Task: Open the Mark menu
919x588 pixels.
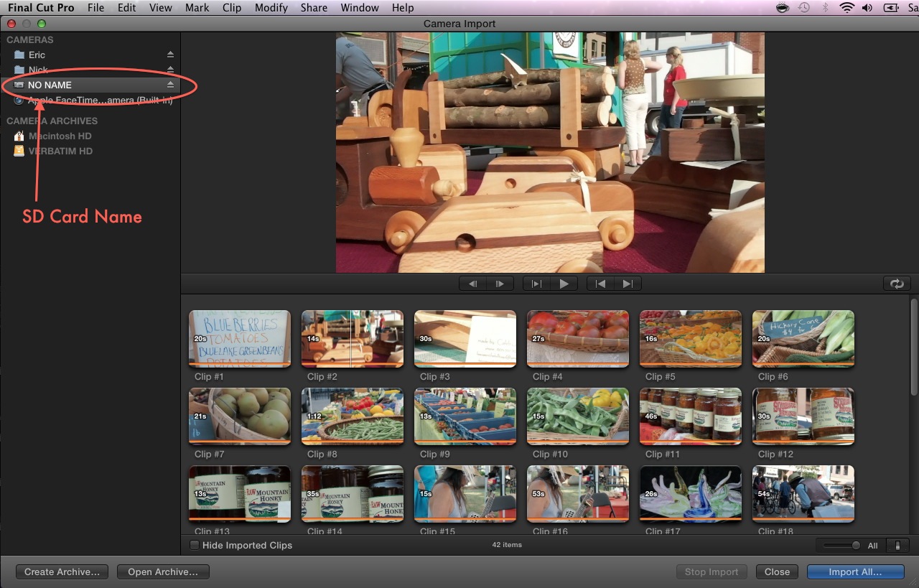Action: click(x=197, y=7)
